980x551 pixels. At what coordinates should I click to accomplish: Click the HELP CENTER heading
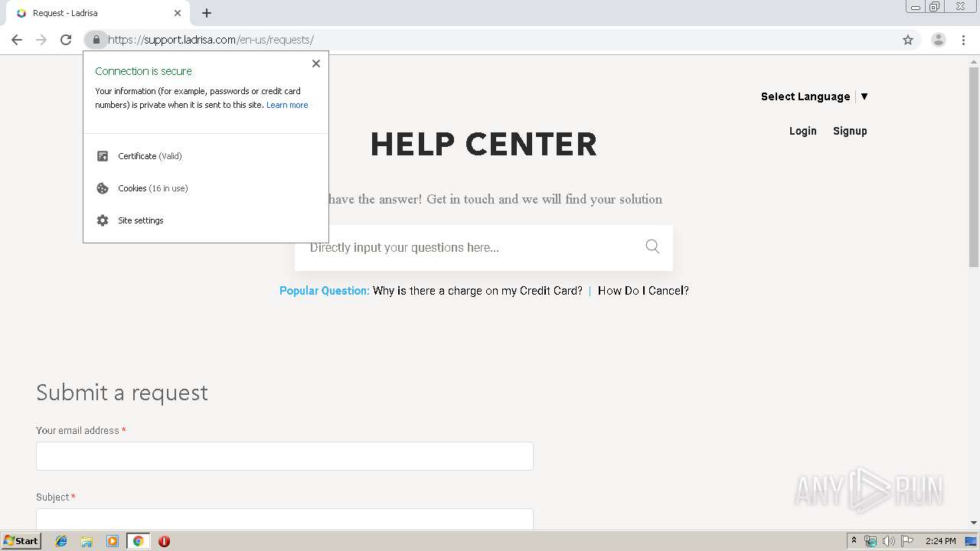484,144
